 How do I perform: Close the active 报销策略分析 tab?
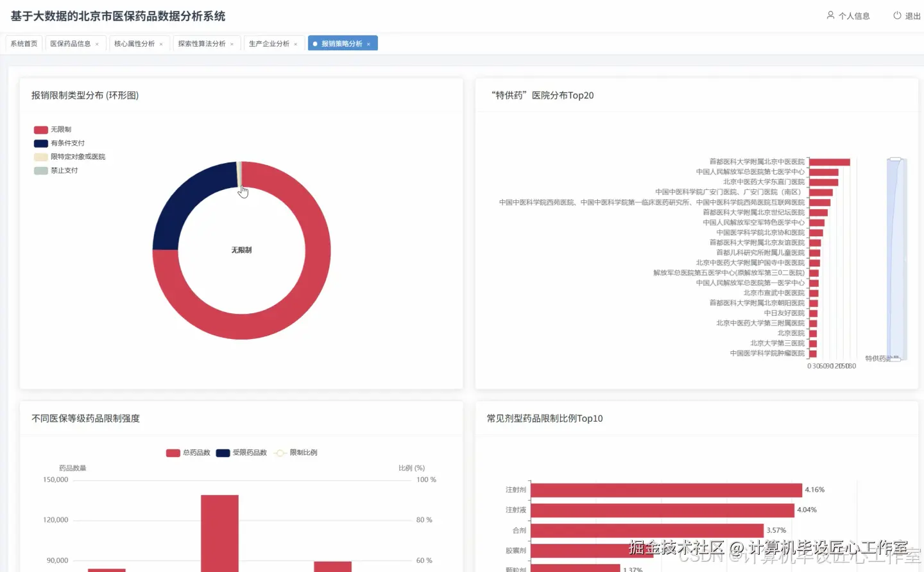click(x=368, y=44)
